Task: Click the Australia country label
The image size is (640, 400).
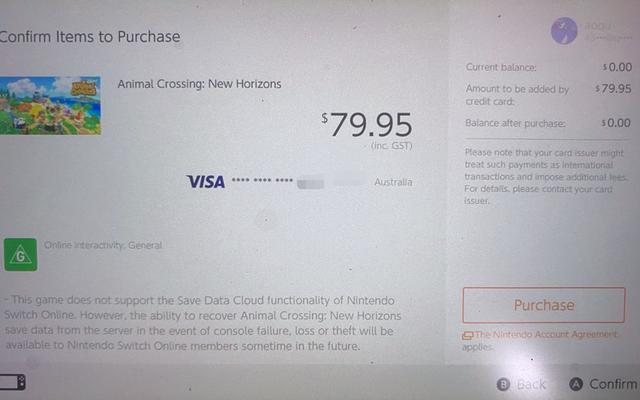Action: 392,183
